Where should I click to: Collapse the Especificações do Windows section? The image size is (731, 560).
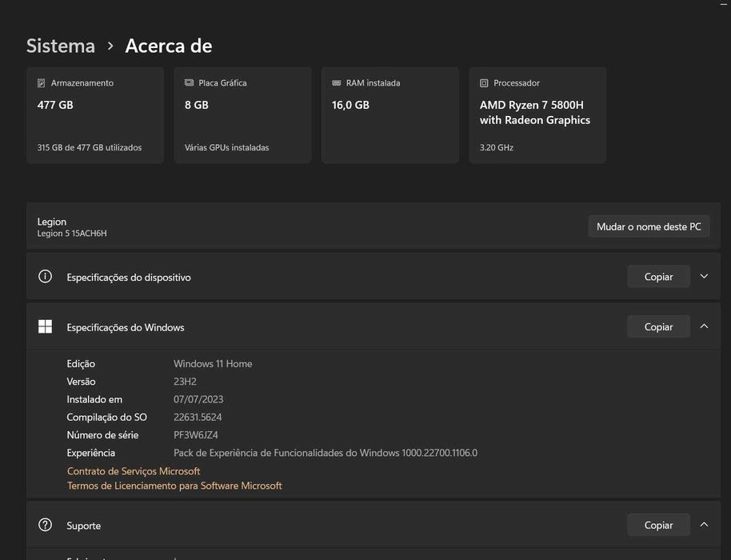pyautogui.click(x=704, y=326)
